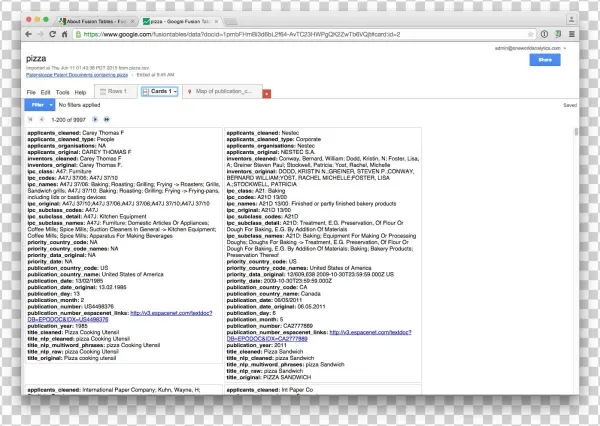
Task: Open the Chrome hamburger menu
Action: (x=572, y=34)
